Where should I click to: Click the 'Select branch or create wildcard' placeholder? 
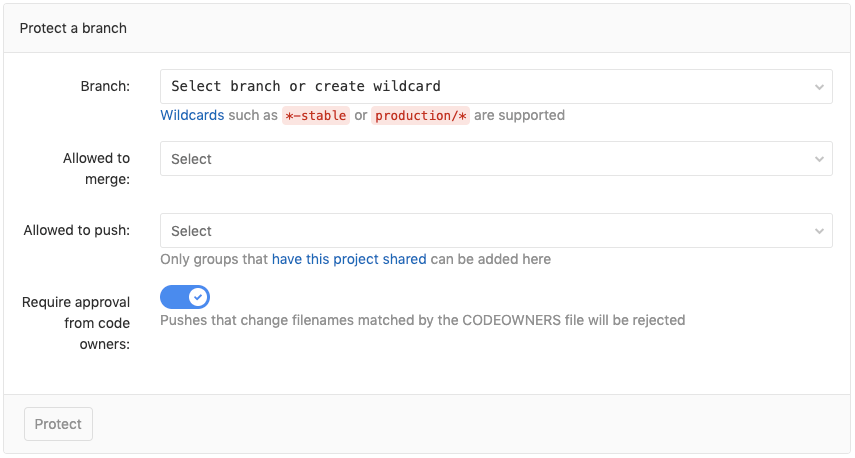click(x=306, y=87)
